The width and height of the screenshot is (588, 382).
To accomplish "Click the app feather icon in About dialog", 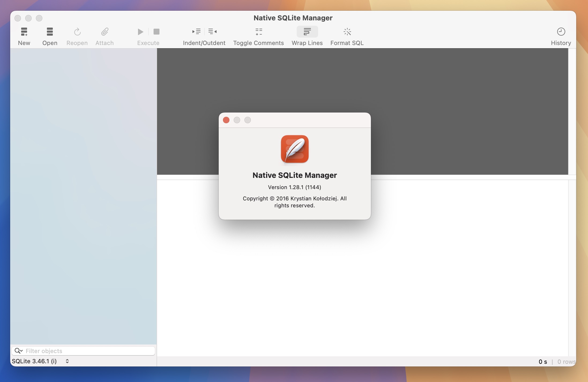I will (x=295, y=149).
